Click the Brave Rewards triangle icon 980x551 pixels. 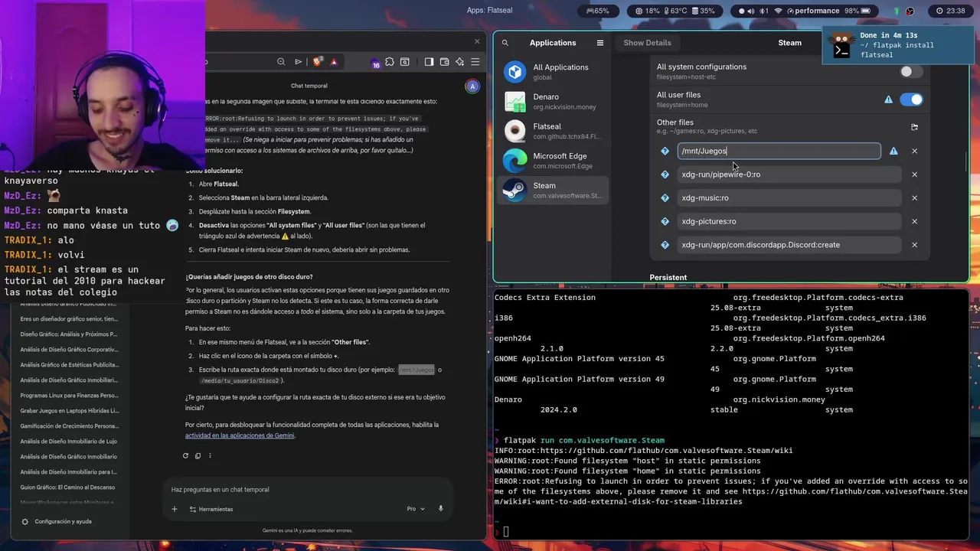coord(334,62)
